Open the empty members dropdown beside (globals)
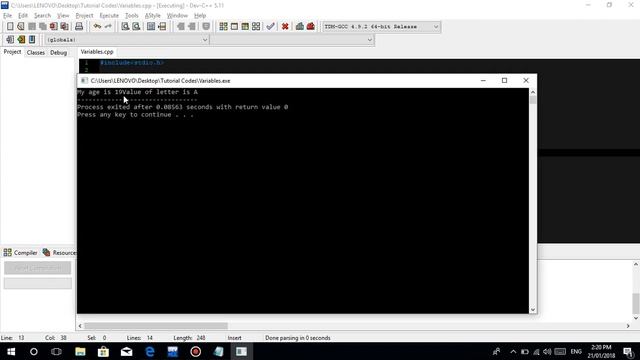640x360 pixels. click(292, 40)
